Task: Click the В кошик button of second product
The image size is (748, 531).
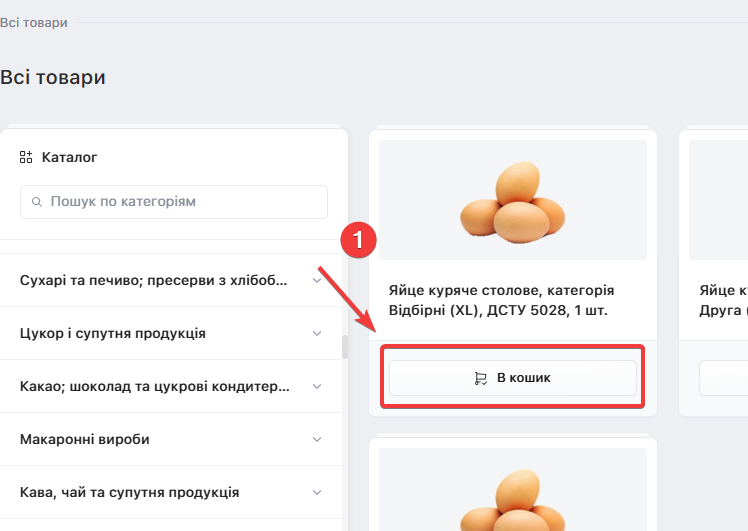Action: coord(724,378)
